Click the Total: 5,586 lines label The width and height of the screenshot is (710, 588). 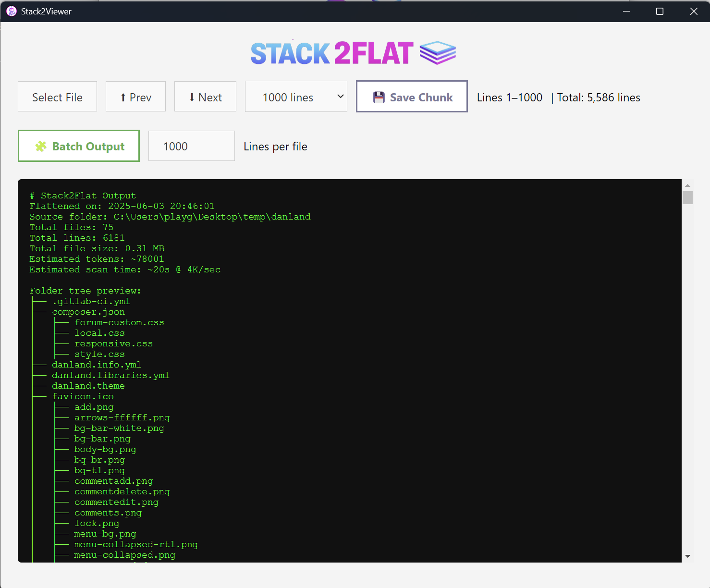point(598,97)
